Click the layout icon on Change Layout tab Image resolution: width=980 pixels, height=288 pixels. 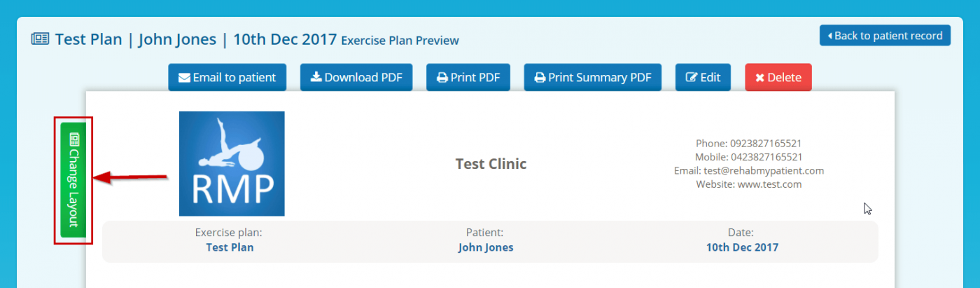[74, 139]
